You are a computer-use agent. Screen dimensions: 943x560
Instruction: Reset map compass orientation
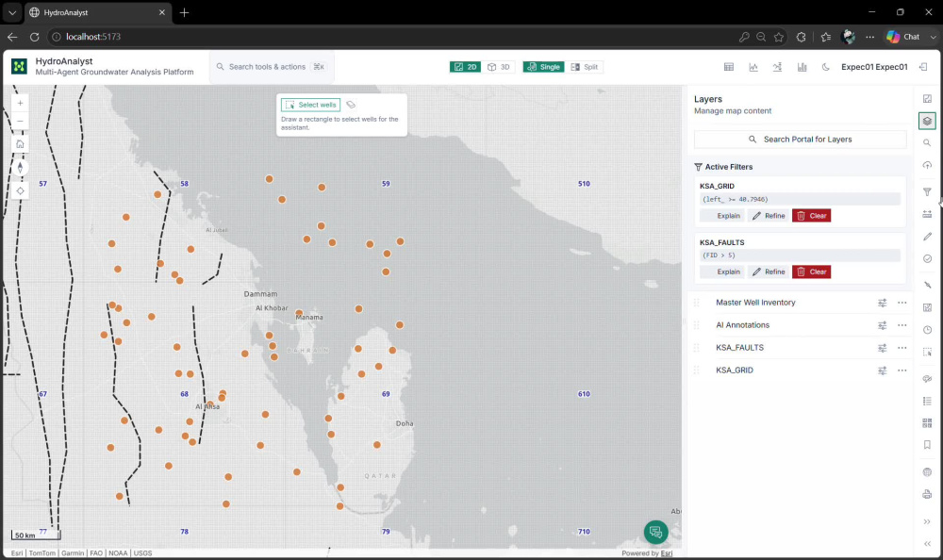point(20,167)
